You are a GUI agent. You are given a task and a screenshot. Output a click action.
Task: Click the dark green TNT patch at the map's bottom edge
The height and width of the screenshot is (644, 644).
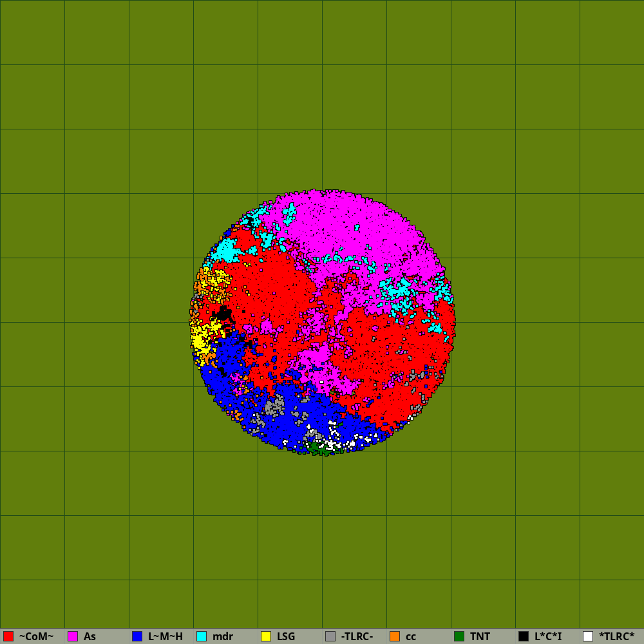click(x=323, y=448)
